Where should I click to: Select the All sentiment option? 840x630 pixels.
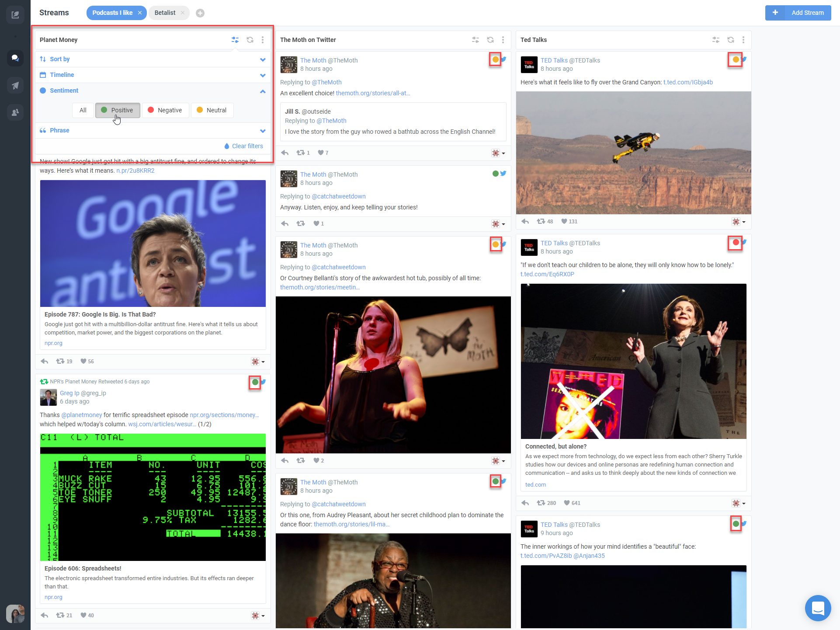[x=83, y=110]
